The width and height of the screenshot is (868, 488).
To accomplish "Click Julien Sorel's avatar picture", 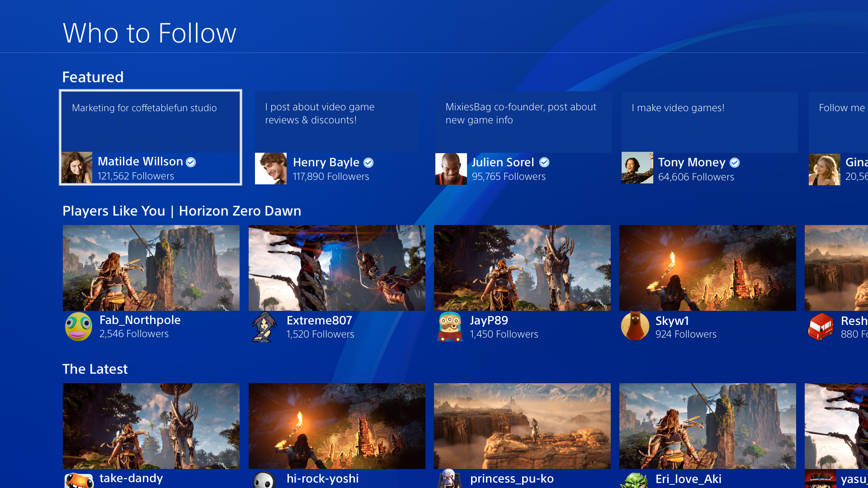I will point(451,169).
